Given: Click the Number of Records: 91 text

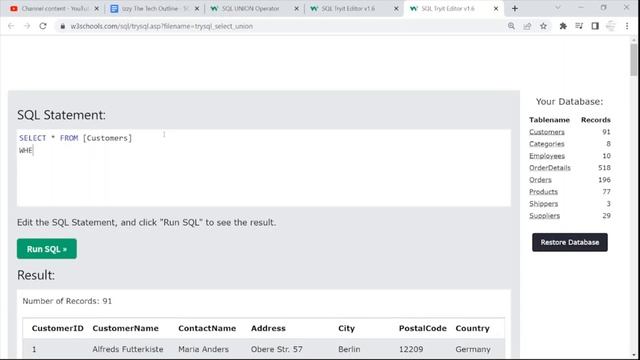Looking at the screenshot, I should pyautogui.click(x=67, y=301).
